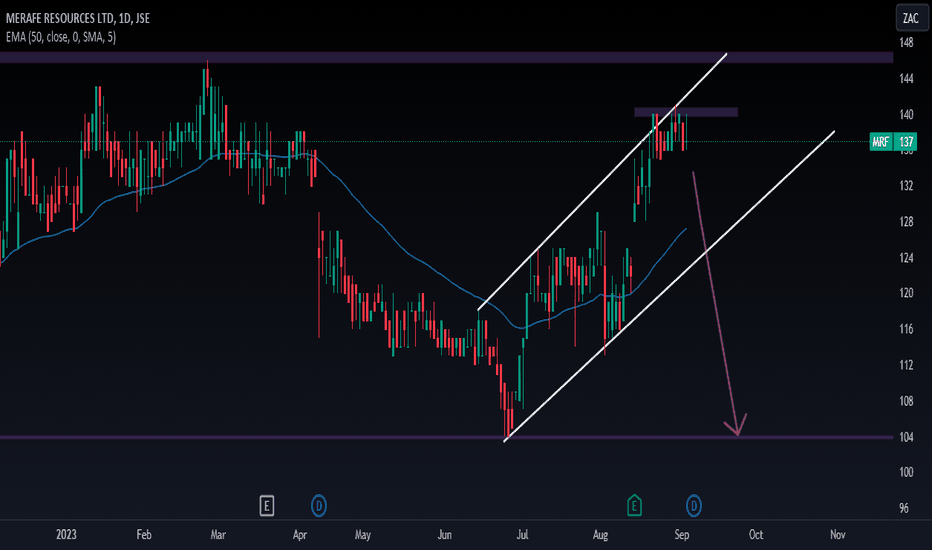Click the MRF 137 current price label
This screenshot has height=550, width=932.
click(x=893, y=142)
